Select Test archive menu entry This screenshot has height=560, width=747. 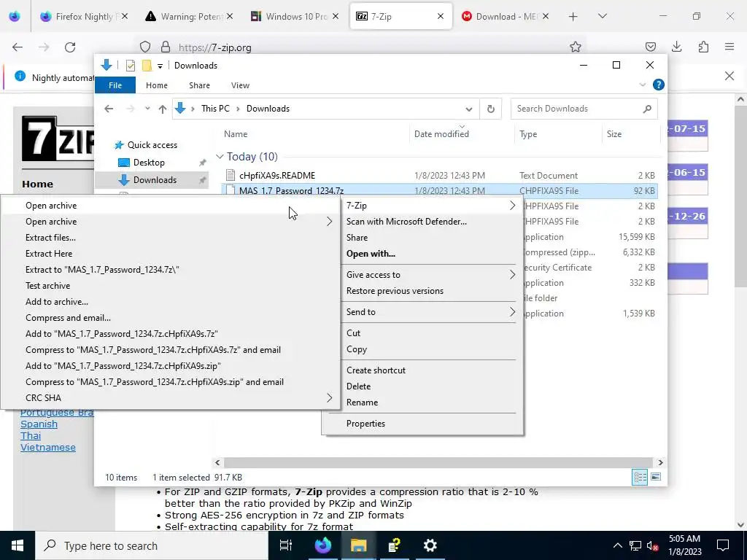pos(47,286)
